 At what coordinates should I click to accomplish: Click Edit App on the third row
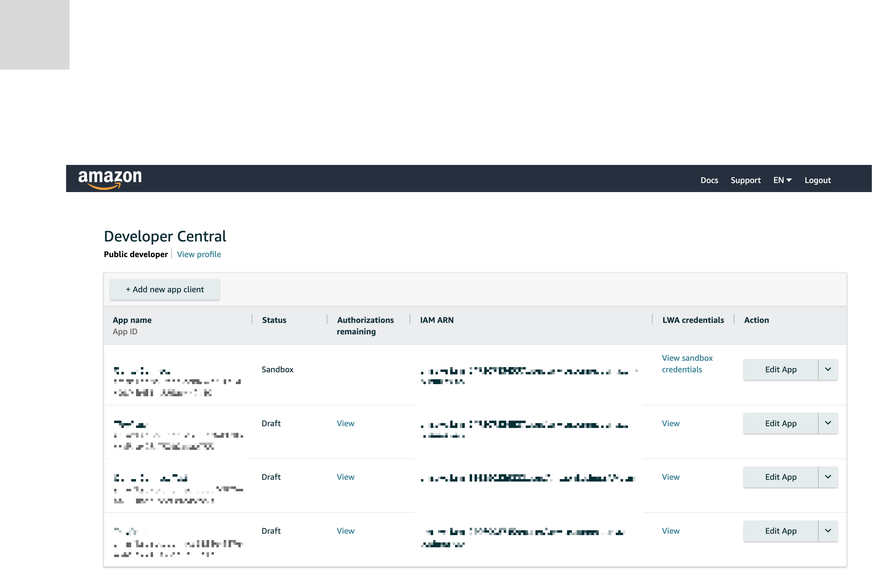pos(780,477)
